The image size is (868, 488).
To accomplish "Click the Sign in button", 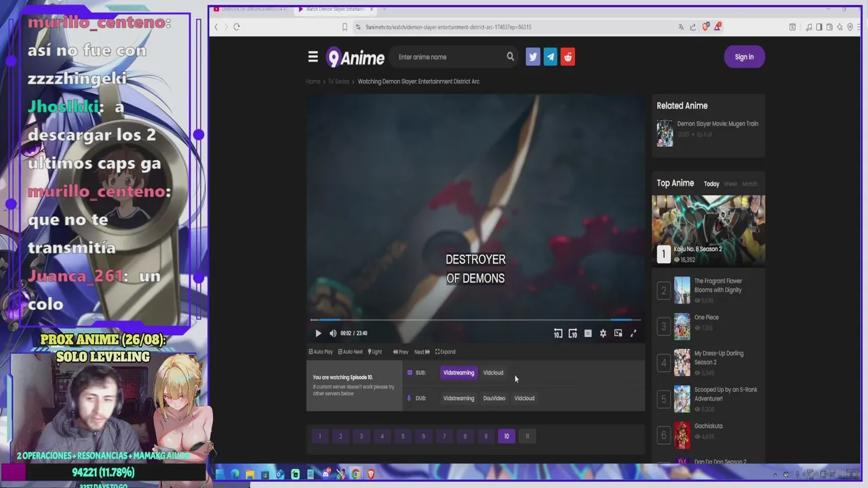I will [744, 57].
